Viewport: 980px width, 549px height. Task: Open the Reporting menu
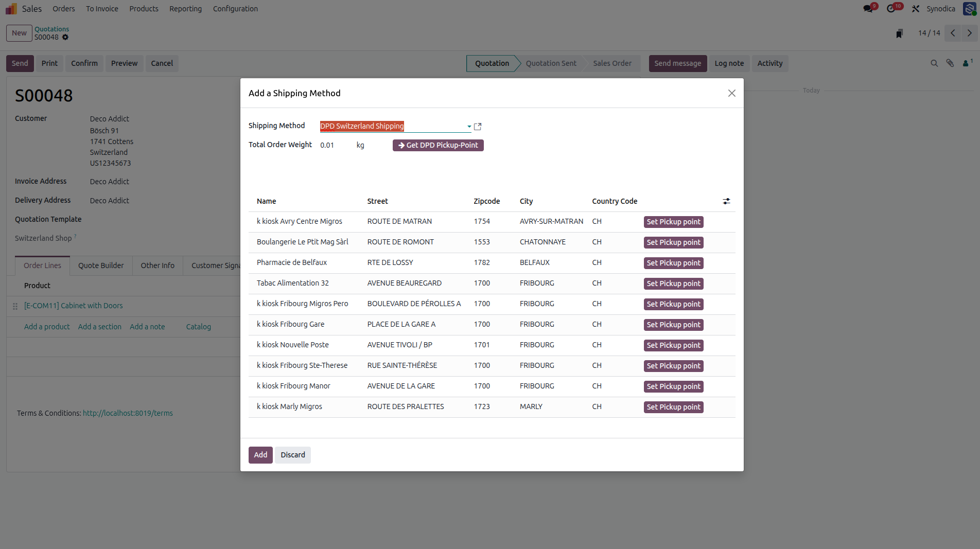tap(185, 9)
